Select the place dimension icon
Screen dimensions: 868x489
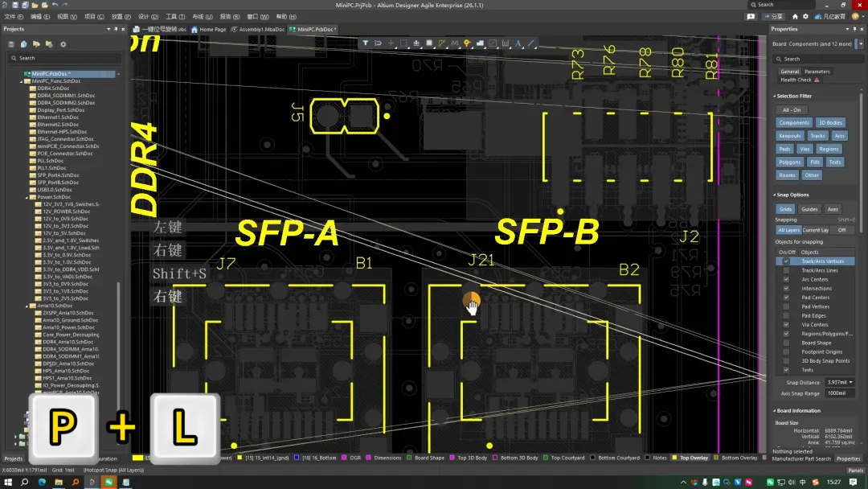pos(506,43)
